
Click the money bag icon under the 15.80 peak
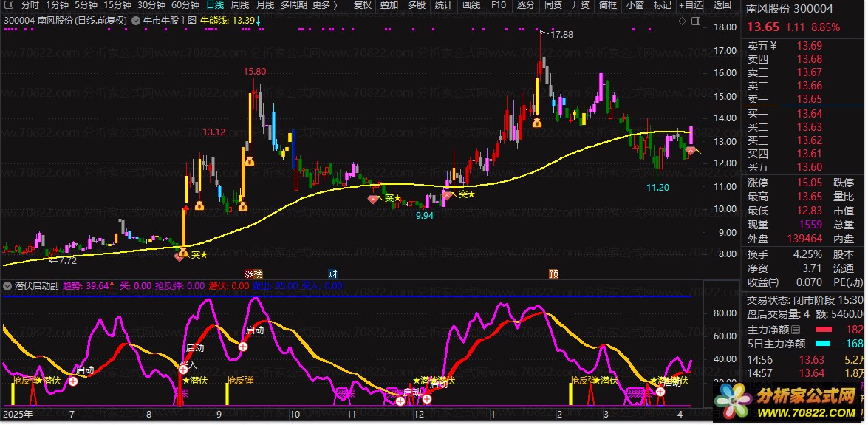[250, 161]
